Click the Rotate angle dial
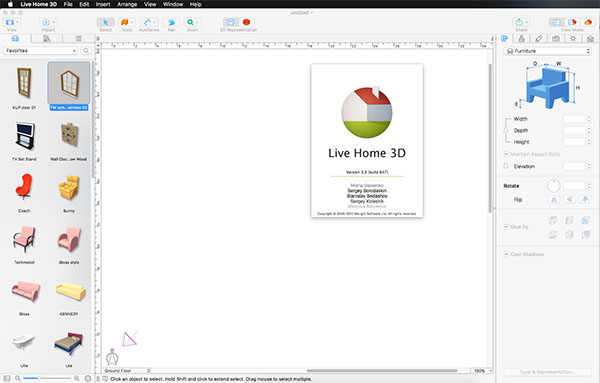The height and width of the screenshot is (383, 600). coord(553,186)
